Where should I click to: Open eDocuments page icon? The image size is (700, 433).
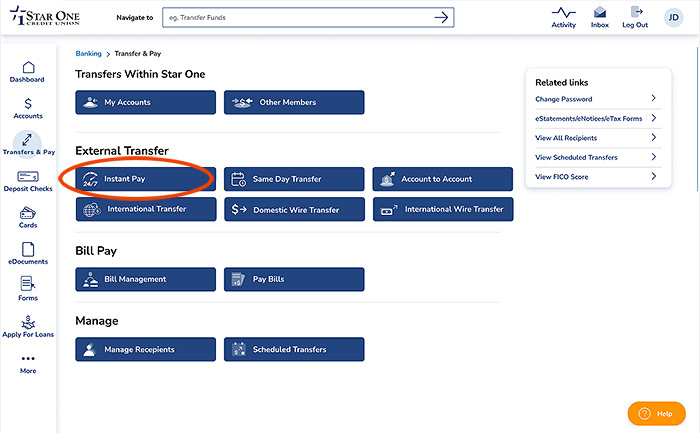coord(28,250)
